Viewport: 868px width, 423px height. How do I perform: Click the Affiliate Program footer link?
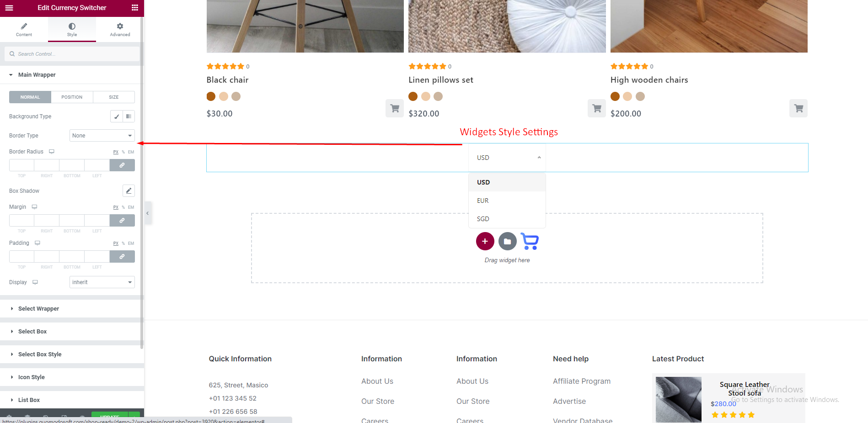pos(581,381)
